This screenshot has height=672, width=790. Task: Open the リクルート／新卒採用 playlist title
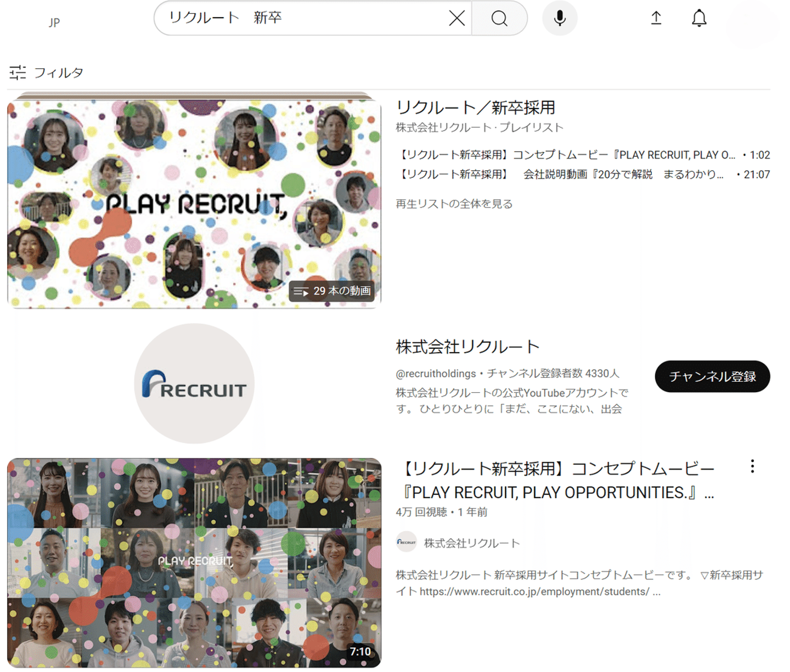(476, 108)
